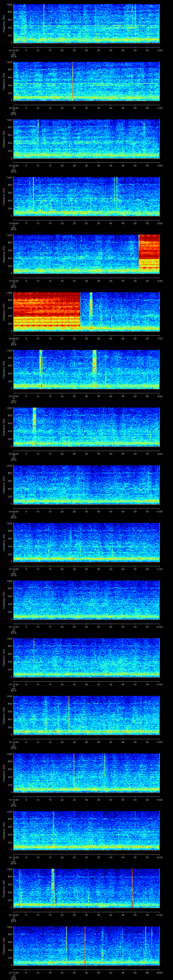
Task: Select the spectrogram panel starting at 10:12:00
Action: pos(86,658)
